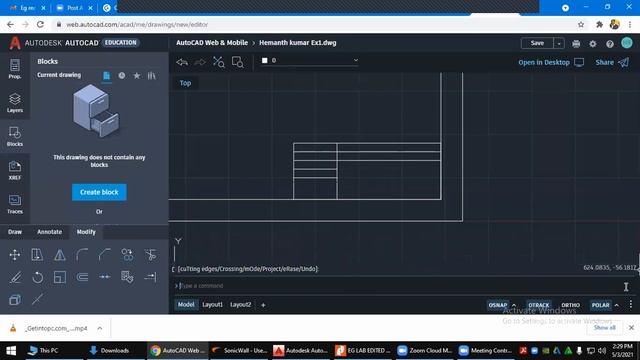
Task: Select the Rotate tool icon
Action: point(37,277)
